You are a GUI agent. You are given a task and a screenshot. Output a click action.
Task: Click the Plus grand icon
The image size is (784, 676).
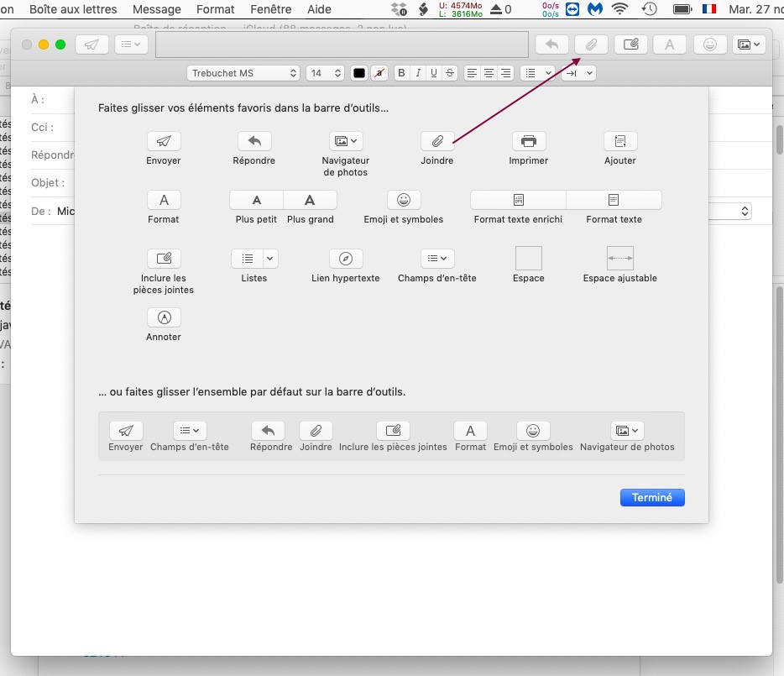coord(310,200)
